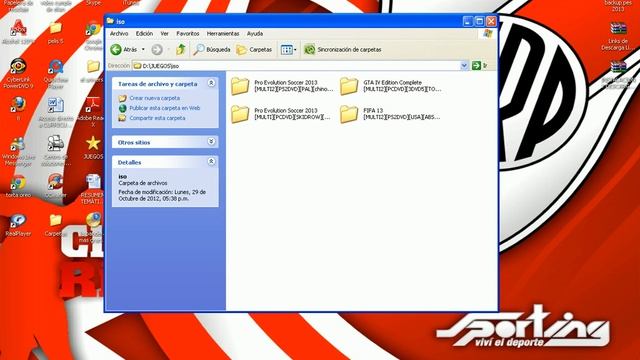This screenshot has height=360, width=640.
Task: Select the Firefox desktop shortcut
Action: [x=18, y=108]
